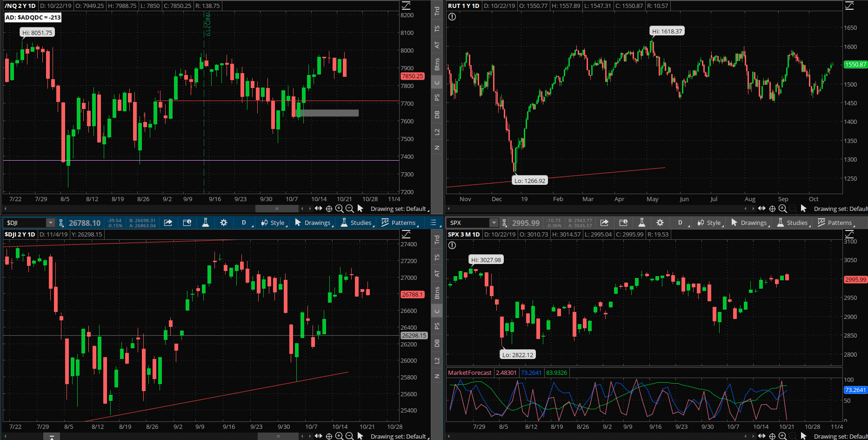Open the flask icon in SPX toolbar
This screenshot has height=440, width=868.
pos(641,223)
